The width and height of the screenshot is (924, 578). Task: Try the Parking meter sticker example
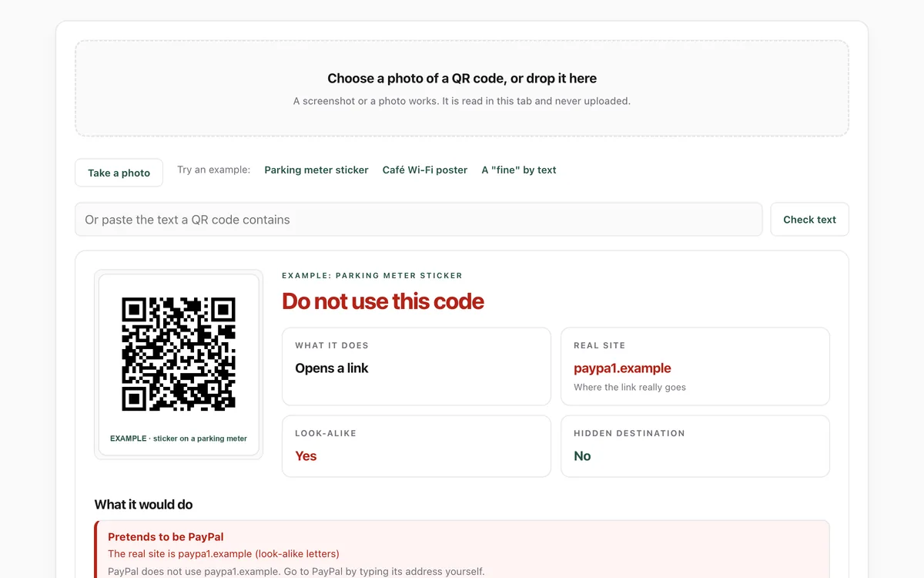316,170
